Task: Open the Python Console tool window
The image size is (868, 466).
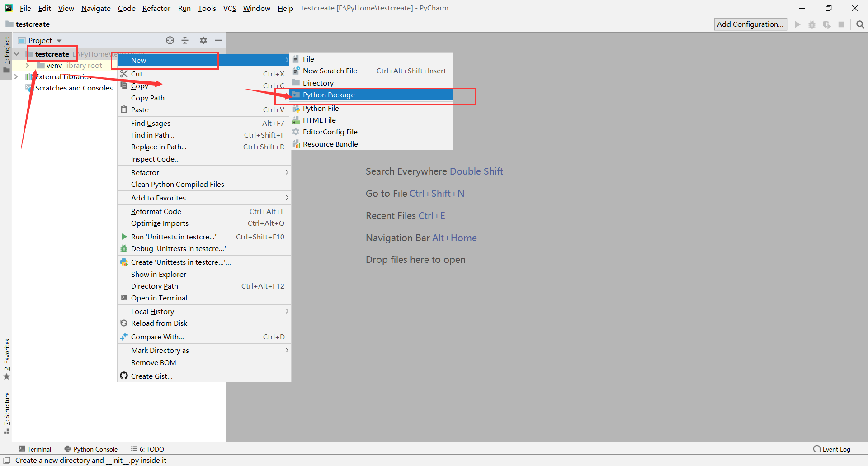Action: coord(91,449)
